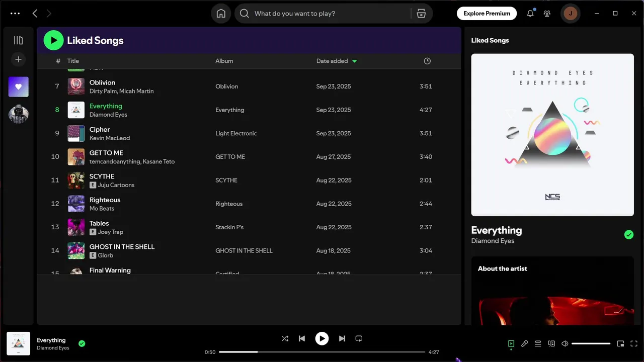
Task: Open the mini player icon
Action: pos(620,344)
